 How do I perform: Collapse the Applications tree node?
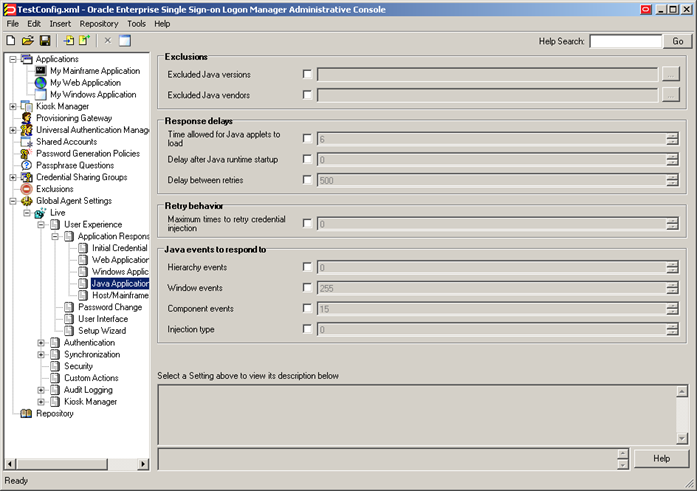(13, 59)
